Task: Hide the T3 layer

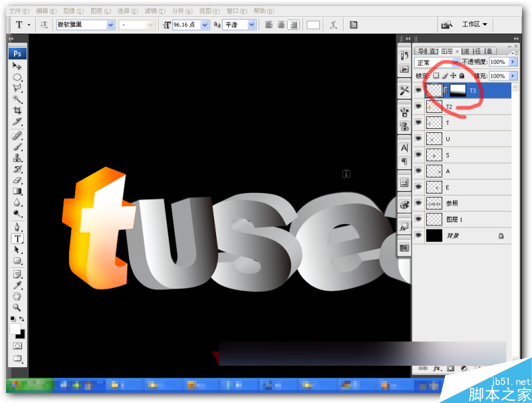Action: click(x=418, y=90)
